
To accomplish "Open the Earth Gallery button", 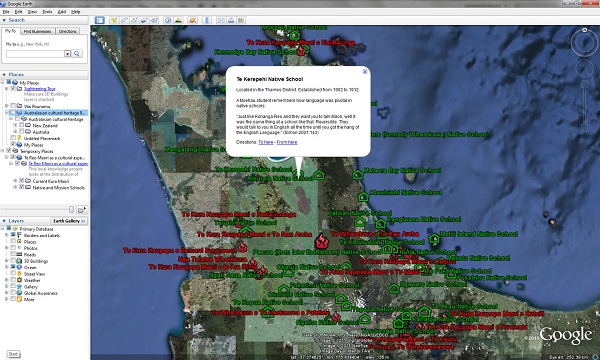I will 69,221.
